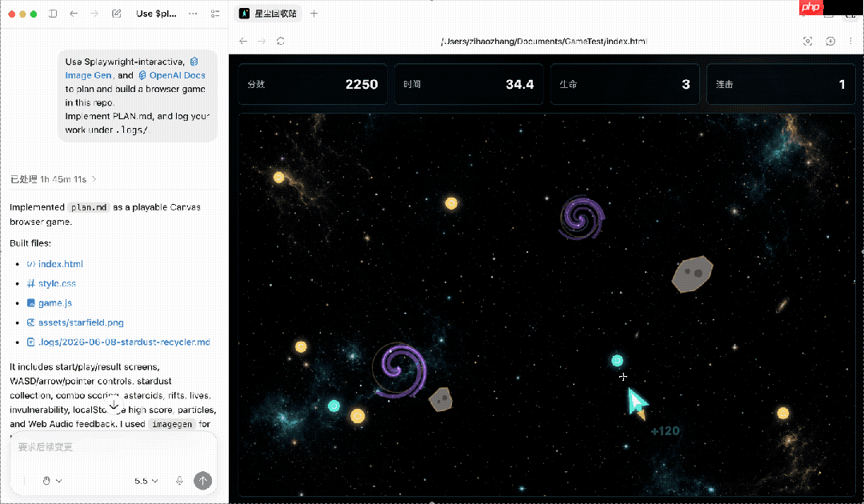
Task: Go forward in the chat panel header
Action: [x=94, y=14]
